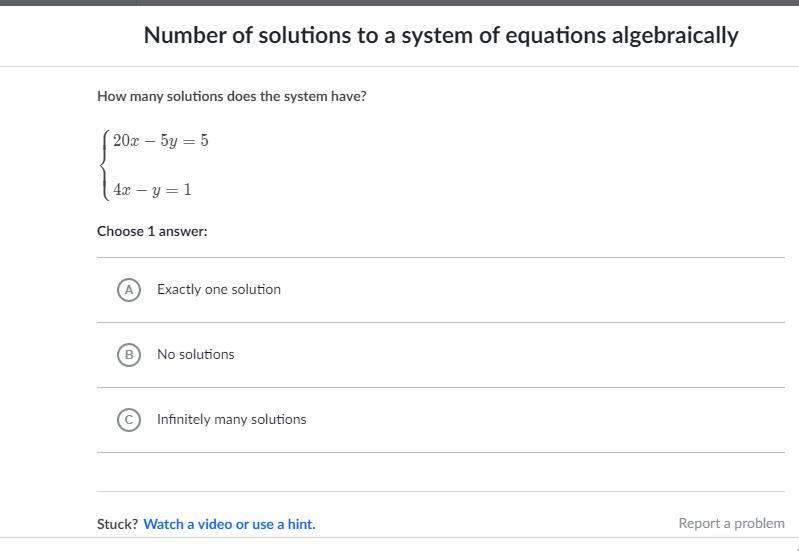Select radio button C
Image resolution: width=799 pixels, height=551 pixels.
point(128,420)
